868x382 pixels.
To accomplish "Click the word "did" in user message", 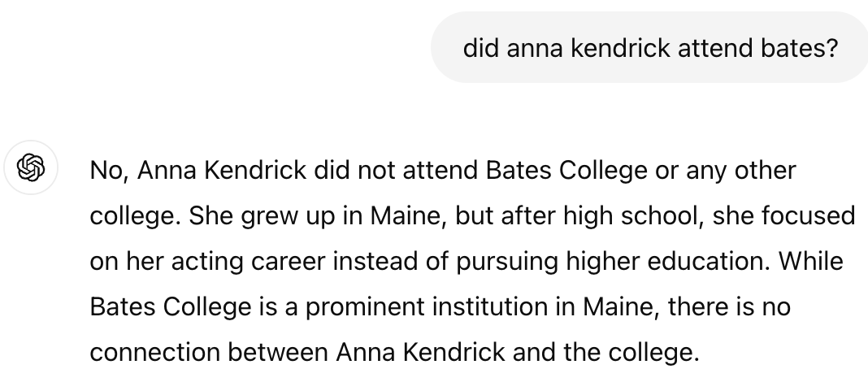I will point(481,48).
